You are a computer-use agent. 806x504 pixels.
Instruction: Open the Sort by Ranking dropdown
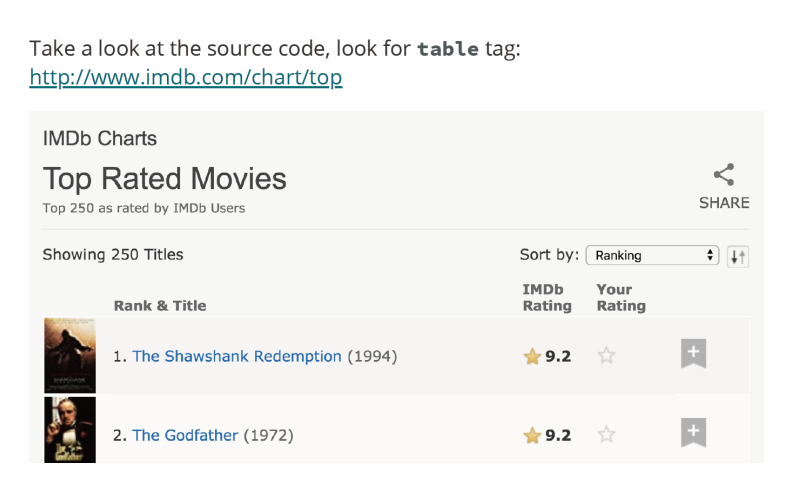(652, 255)
